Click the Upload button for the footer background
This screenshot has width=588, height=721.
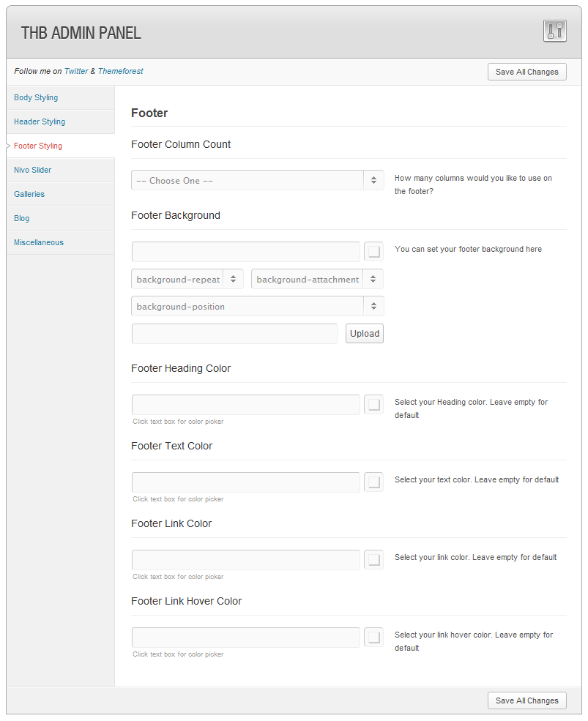click(365, 333)
